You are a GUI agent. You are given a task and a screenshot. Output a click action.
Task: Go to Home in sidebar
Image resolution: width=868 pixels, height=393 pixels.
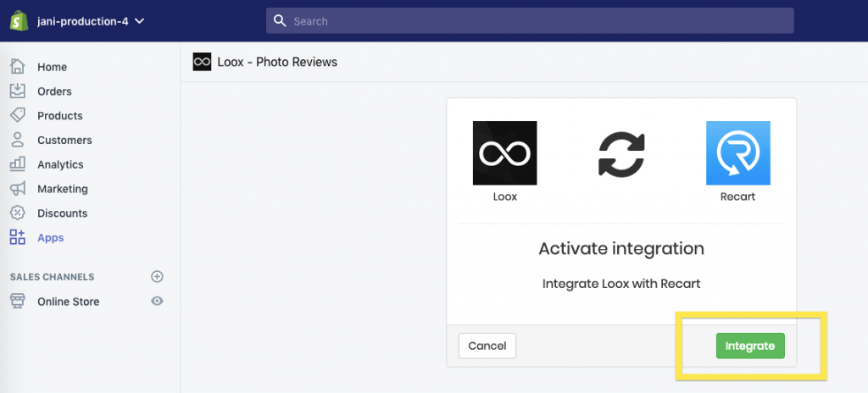[x=52, y=67]
